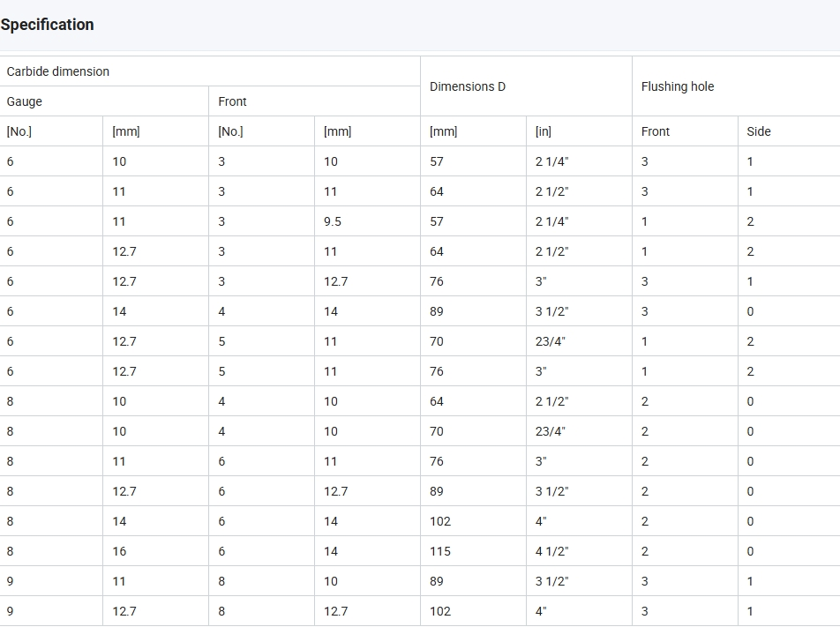Click the Front header under Flushing hole
Screen dimensions: 840x627
686,131
